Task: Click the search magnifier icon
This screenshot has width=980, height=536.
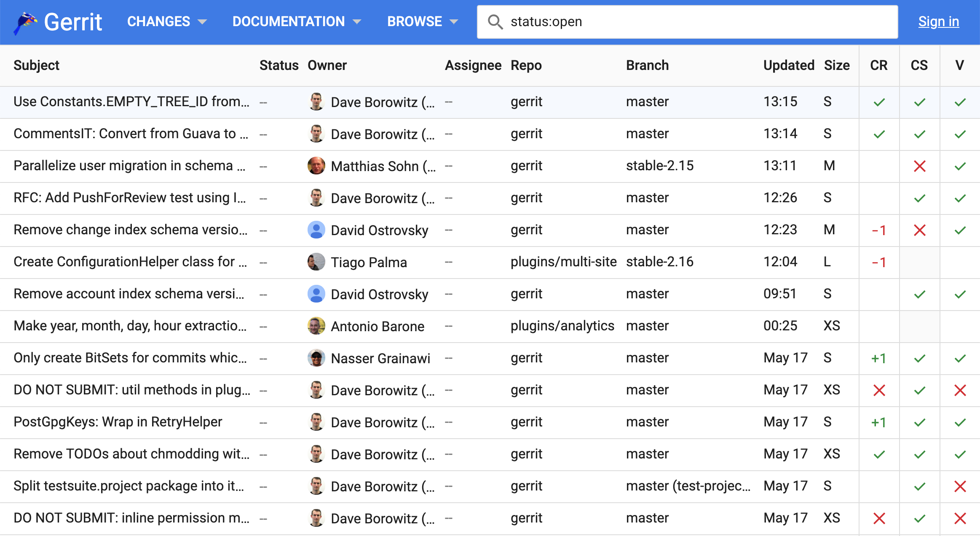Action: (x=496, y=21)
